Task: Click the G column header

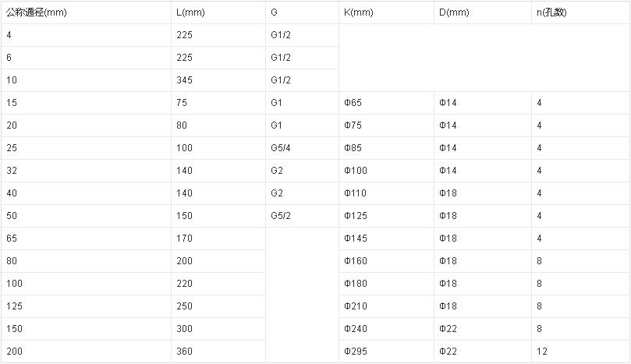Action: [274, 12]
